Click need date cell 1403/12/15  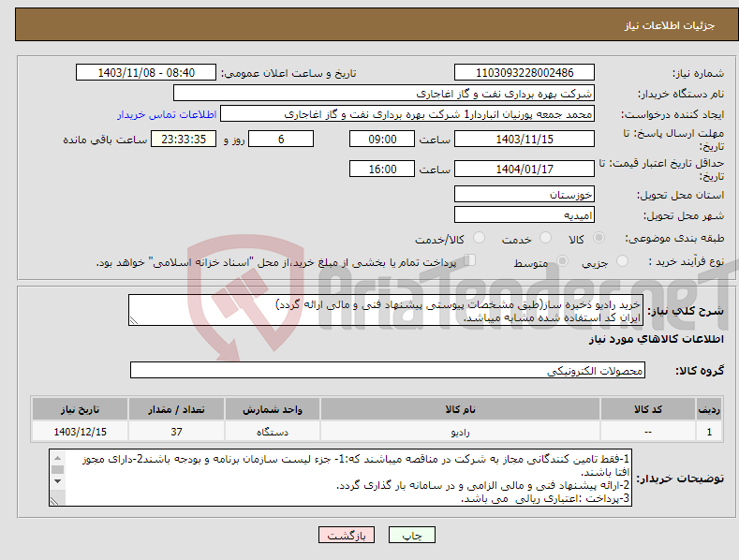pos(81,432)
